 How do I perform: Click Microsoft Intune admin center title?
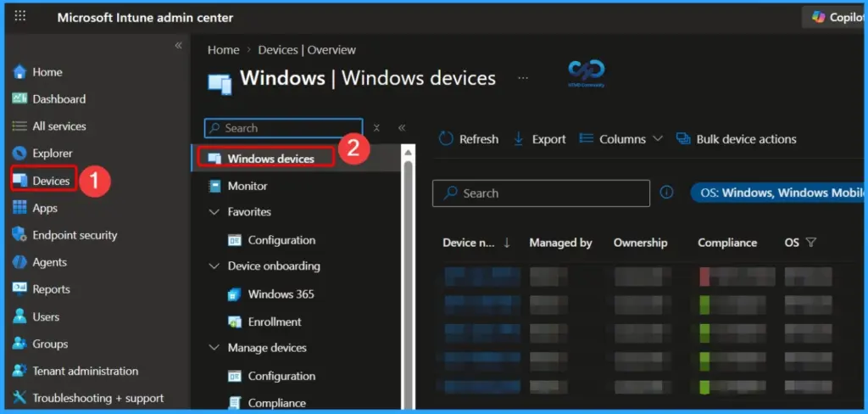click(x=145, y=17)
